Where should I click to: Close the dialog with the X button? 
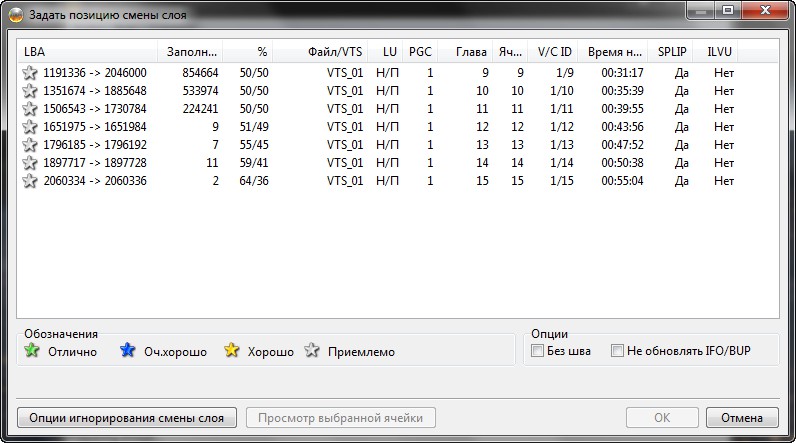(x=766, y=10)
